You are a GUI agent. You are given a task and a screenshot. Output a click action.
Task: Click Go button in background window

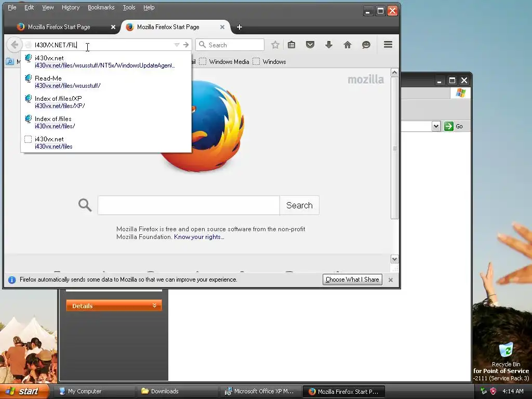(453, 126)
